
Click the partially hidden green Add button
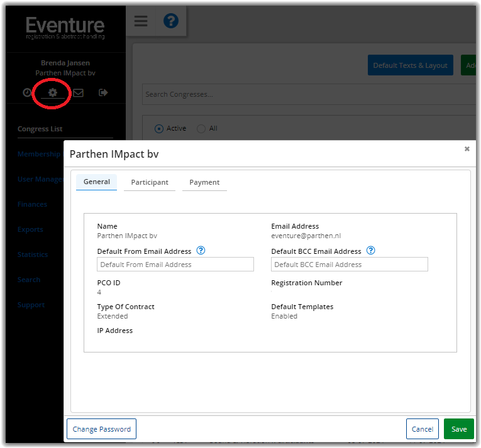(468, 65)
